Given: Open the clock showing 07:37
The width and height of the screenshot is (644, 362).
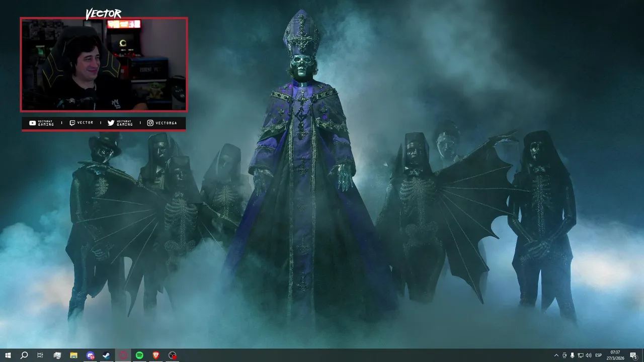Looking at the screenshot, I should point(615,355).
